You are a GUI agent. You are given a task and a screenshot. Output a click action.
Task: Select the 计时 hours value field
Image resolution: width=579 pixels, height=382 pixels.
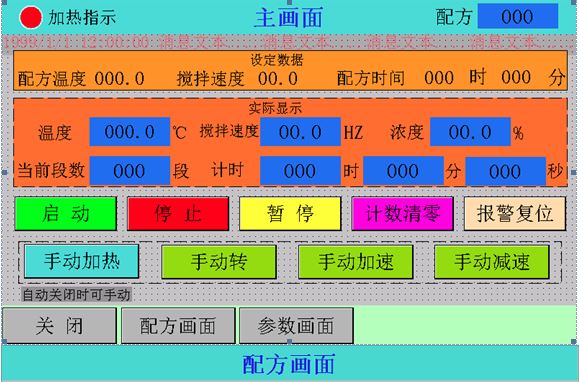pyautogui.click(x=300, y=171)
